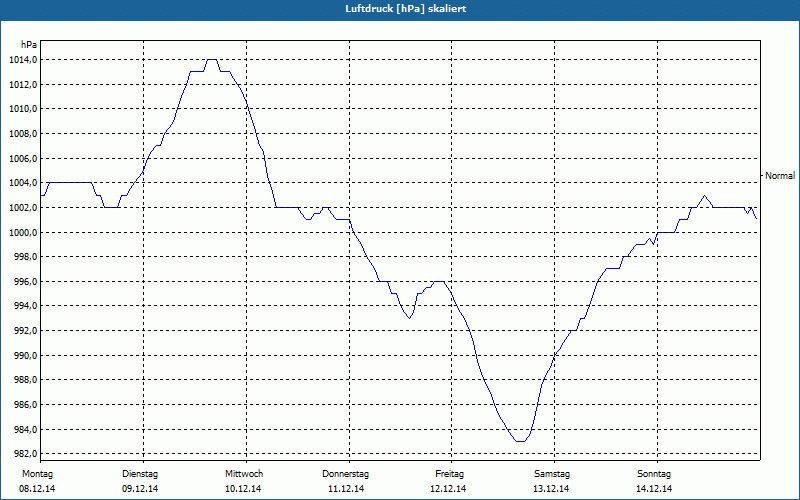The width and height of the screenshot is (800, 500).
Task: Click the 10.12.14 date label
Action: (x=243, y=489)
